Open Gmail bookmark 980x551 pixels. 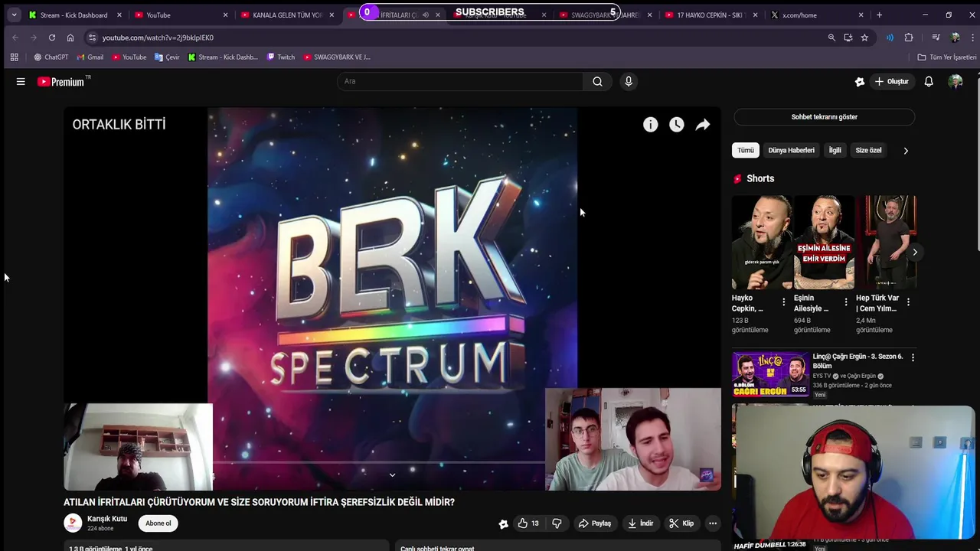90,57
